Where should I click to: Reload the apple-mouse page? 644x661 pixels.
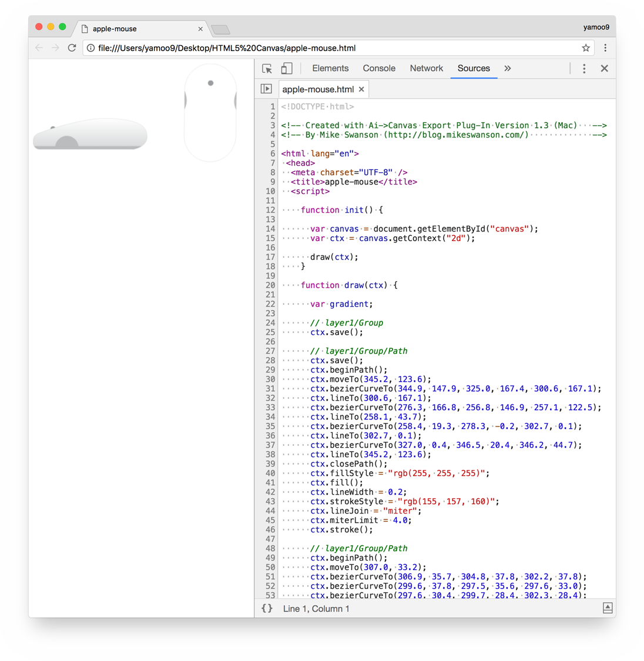click(72, 48)
